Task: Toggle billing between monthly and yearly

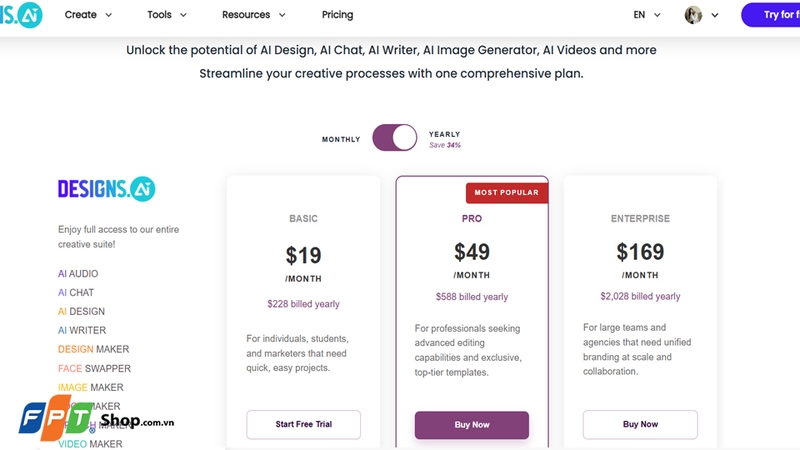Action: [394, 138]
